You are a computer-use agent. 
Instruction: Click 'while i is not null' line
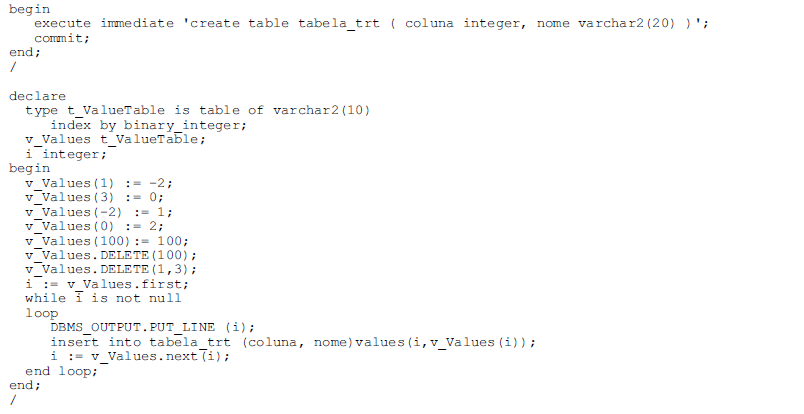[103, 299]
